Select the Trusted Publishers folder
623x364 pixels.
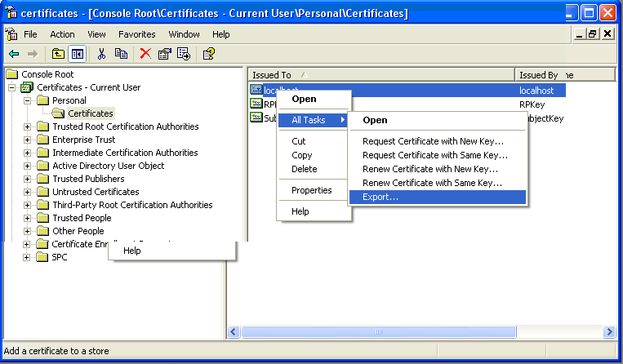pyautogui.click(x=88, y=179)
